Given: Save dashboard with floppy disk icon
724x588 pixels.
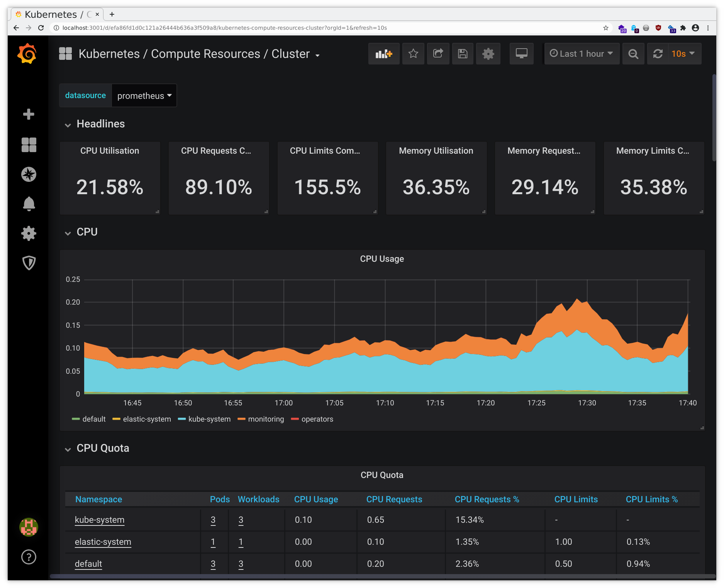Looking at the screenshot, I should coord(463,54).
